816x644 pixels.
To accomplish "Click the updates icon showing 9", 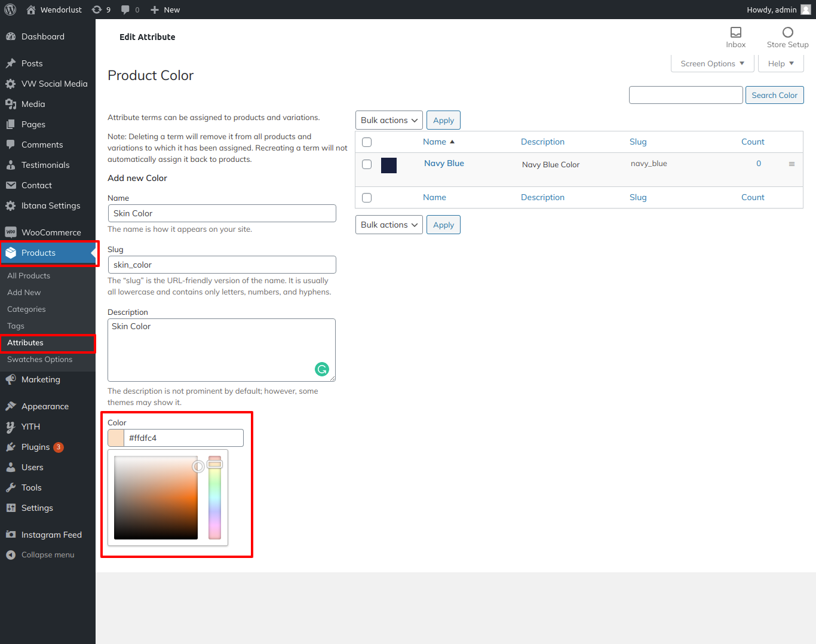I will click(x=97, y=10).
